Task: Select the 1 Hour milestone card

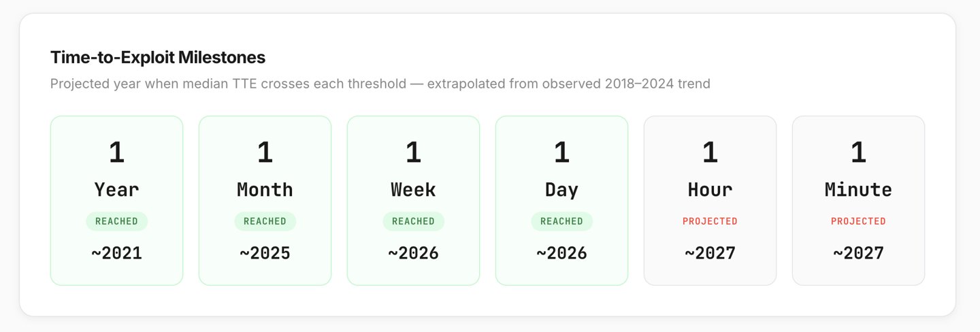Action: 710,201
